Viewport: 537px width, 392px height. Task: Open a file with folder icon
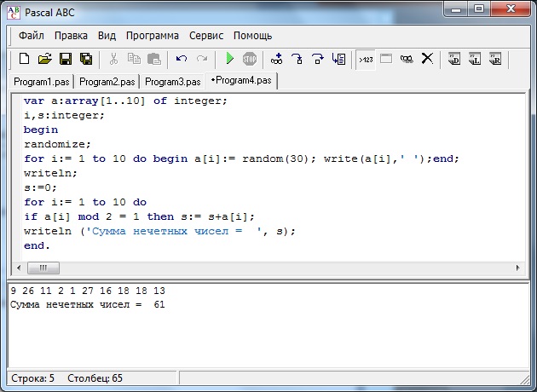[x=45, y=59]
